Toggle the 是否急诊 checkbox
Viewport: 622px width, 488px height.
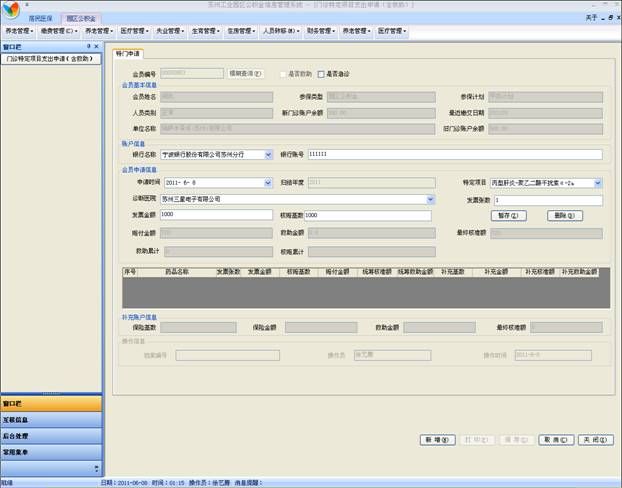point(321,74)
